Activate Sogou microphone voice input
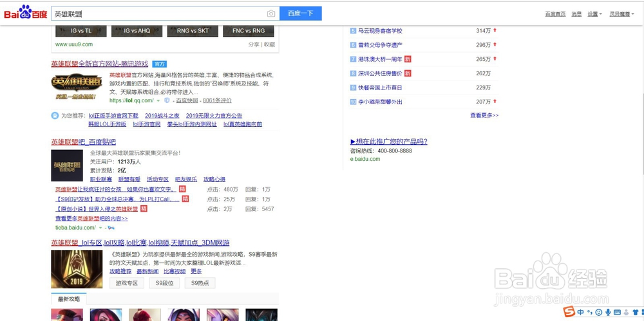Viewport: 644px width, 321px height. coord(607,312)
